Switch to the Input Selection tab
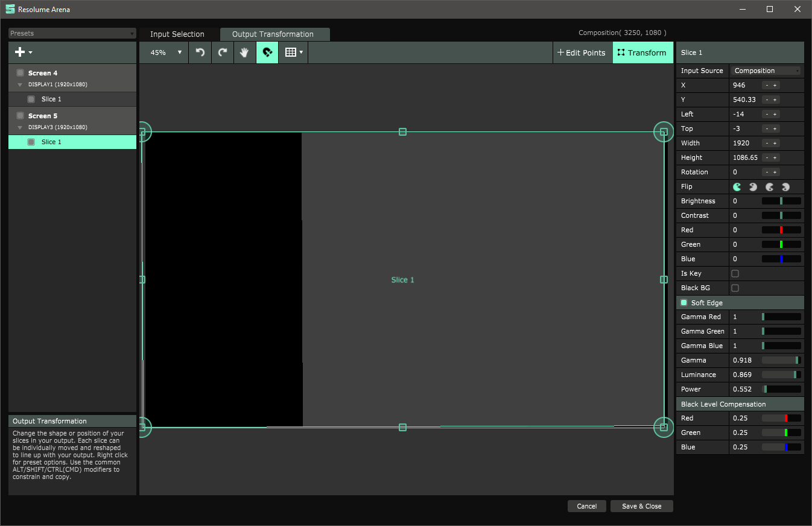The width and height of the screenshot is (812, 526). (177, 34)
